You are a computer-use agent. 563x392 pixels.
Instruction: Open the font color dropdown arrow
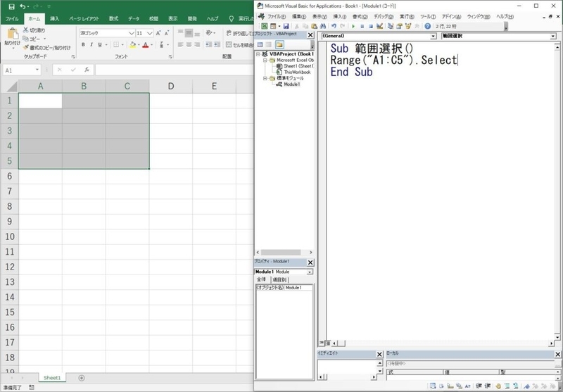(151, 45)
